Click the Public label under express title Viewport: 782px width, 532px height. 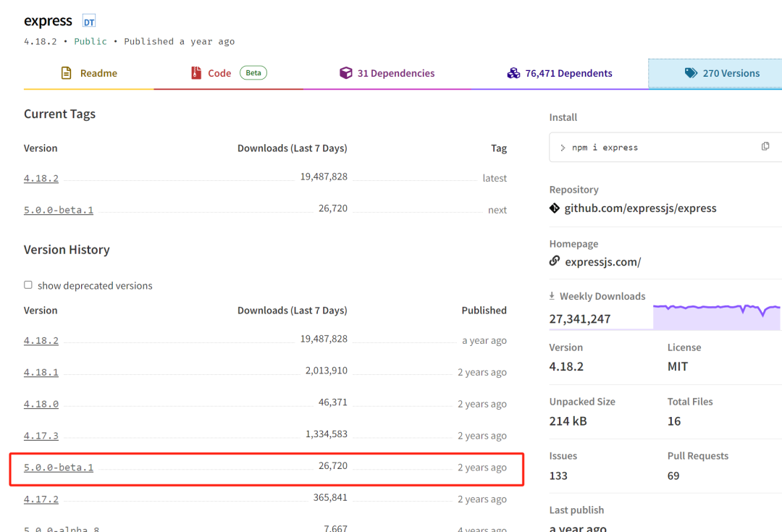click(x=91, y=41)
